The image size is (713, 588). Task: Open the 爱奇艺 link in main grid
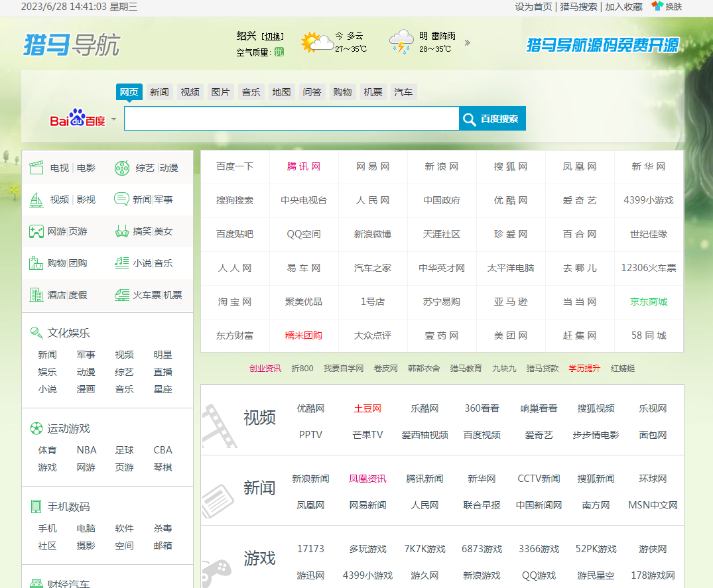579,200
